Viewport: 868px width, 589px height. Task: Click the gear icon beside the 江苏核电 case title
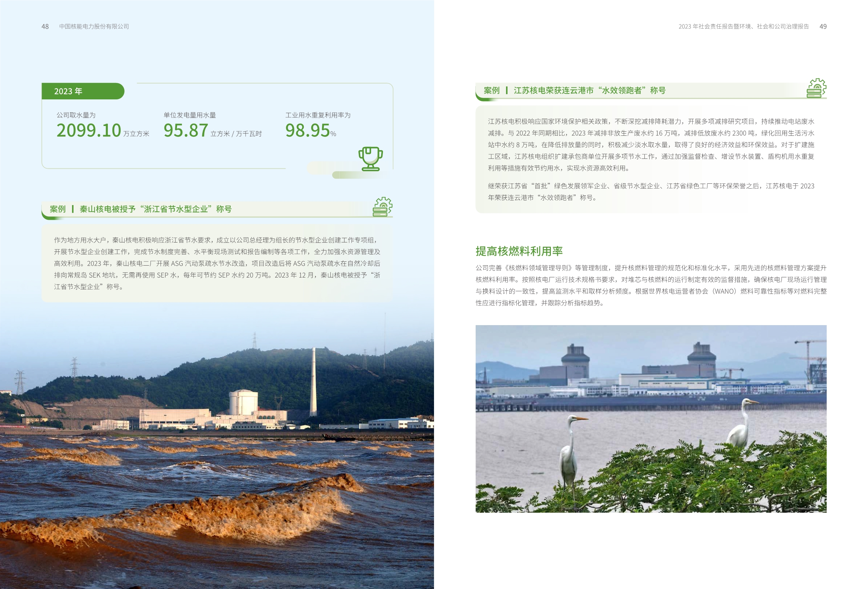817,88
